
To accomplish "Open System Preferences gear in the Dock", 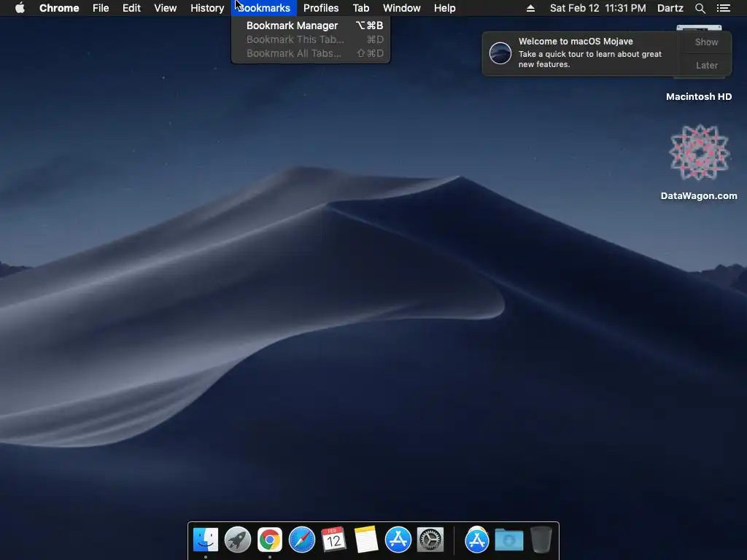I will [430, 540].
